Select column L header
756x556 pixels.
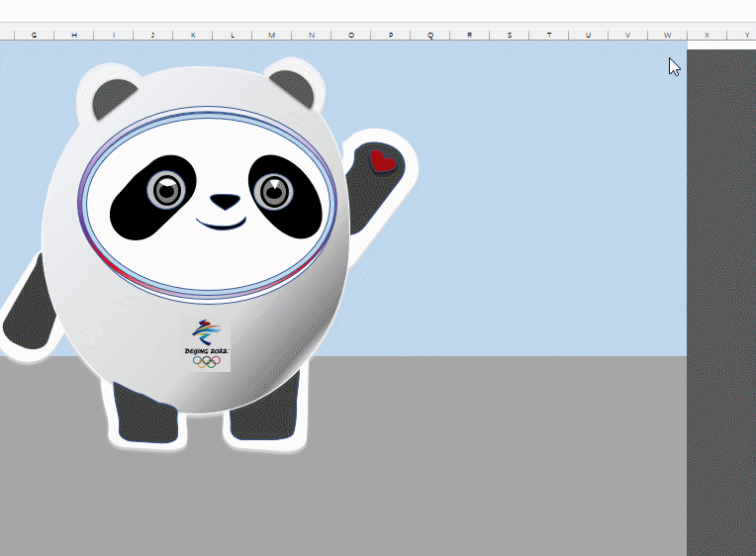233,35
